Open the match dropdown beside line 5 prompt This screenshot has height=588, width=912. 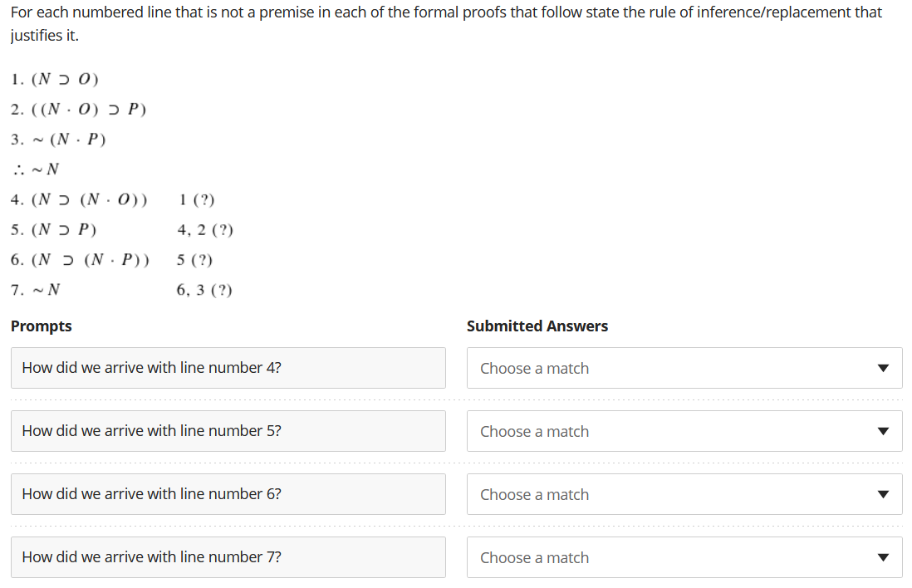(x=684, y=431)
